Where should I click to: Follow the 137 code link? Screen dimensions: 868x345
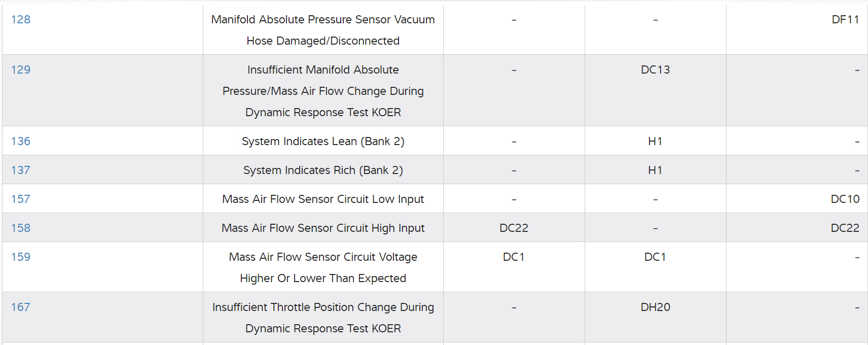point(21,170)
